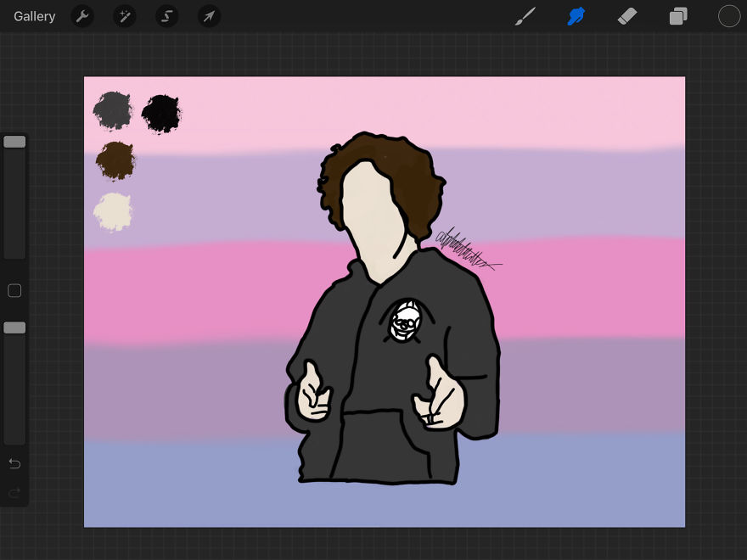
Task: Undo the last stroke
Action: coord(14,463)
